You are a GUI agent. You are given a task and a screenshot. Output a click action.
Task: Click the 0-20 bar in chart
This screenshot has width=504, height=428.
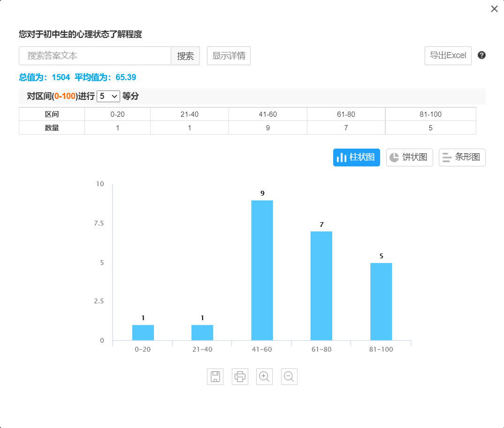(143, 332)
